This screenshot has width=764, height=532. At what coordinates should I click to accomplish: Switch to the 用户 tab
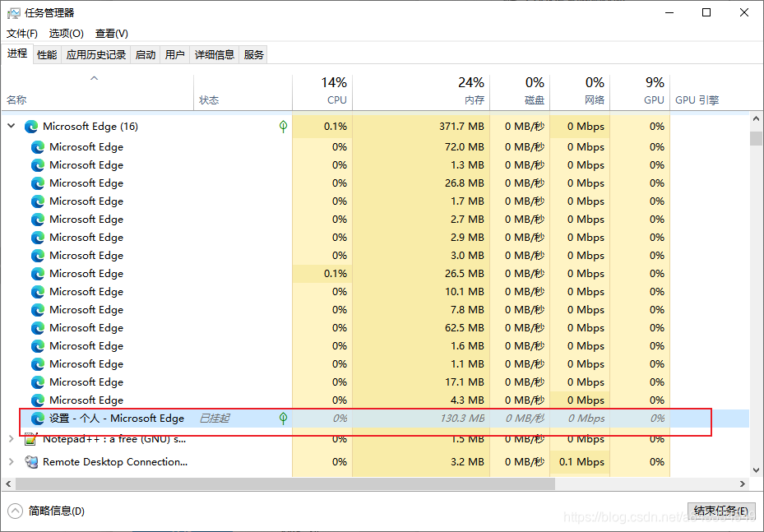pos(175,55)
